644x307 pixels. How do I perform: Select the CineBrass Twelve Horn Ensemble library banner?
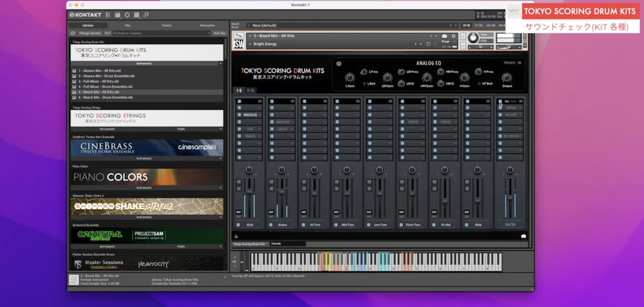pyautogui.click(x=147, y=148)
